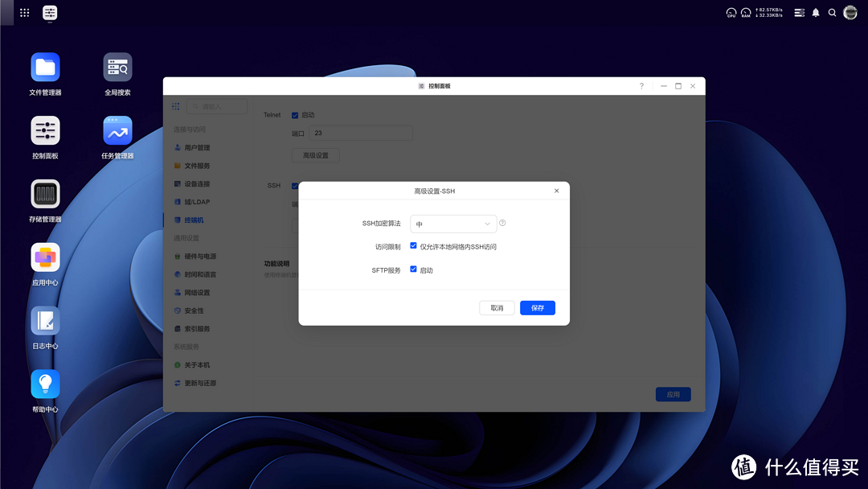Open the app grid launcher at top-left
The image size is (868, 489).
pyautogui.click(x=25, y=13)
